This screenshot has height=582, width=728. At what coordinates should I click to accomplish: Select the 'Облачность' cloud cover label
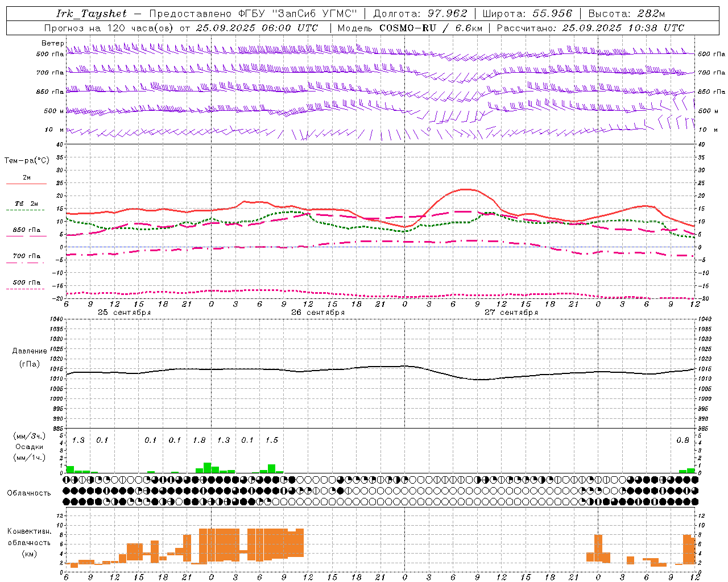[x=29, y=493]
